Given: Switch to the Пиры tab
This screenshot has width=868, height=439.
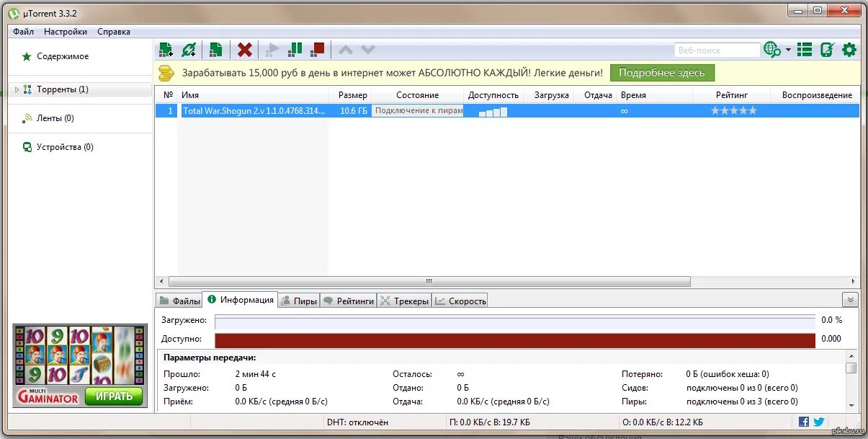Looking at the screenshot, I should 298,301.
